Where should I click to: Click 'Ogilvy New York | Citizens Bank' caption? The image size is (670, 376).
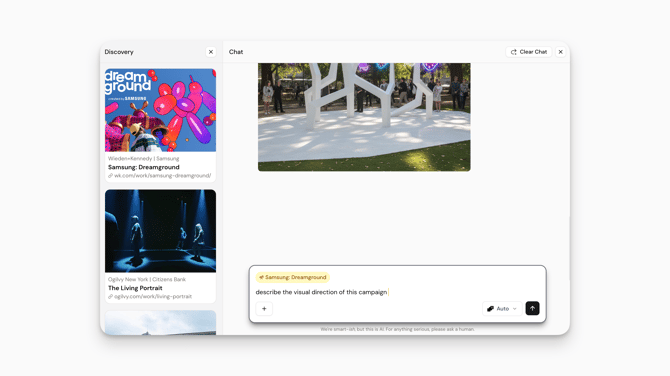(x=147, y=279)
